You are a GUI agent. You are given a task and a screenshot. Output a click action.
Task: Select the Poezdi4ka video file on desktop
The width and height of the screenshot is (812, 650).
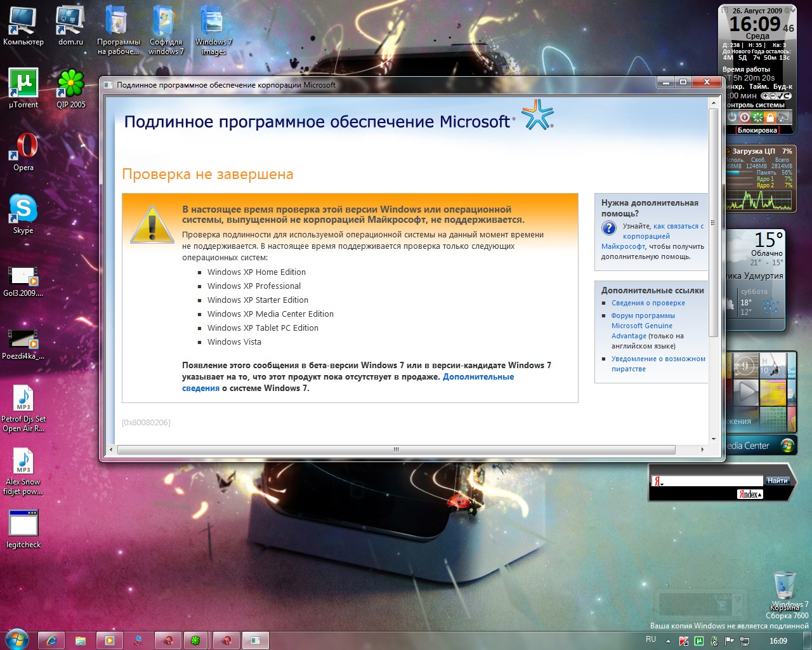(x=23, y=344)
